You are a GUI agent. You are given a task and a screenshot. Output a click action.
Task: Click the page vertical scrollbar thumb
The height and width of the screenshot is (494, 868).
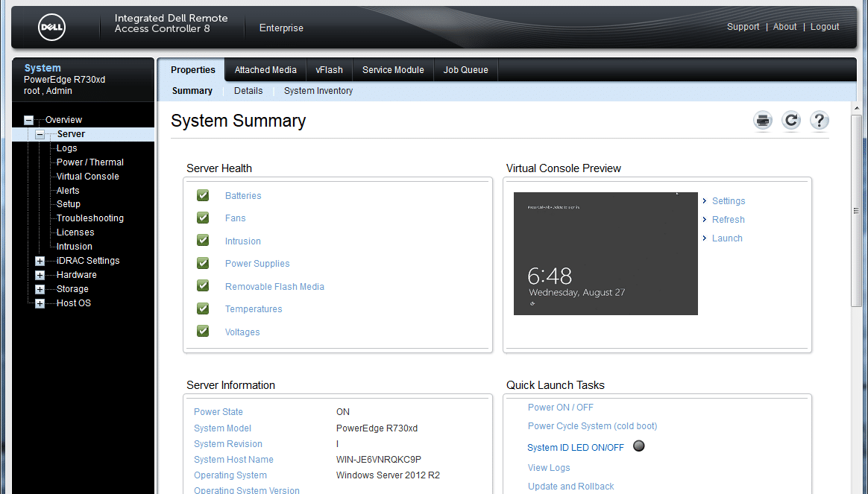(856, 211)
